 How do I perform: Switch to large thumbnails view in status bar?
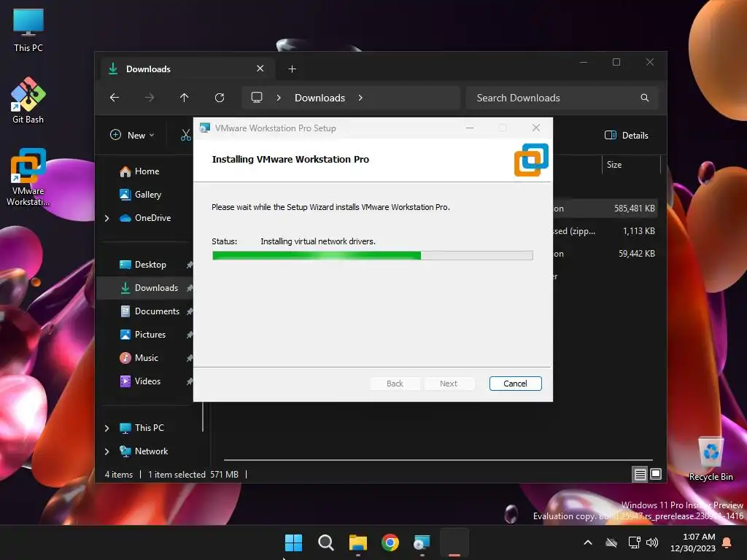(656, 474)
